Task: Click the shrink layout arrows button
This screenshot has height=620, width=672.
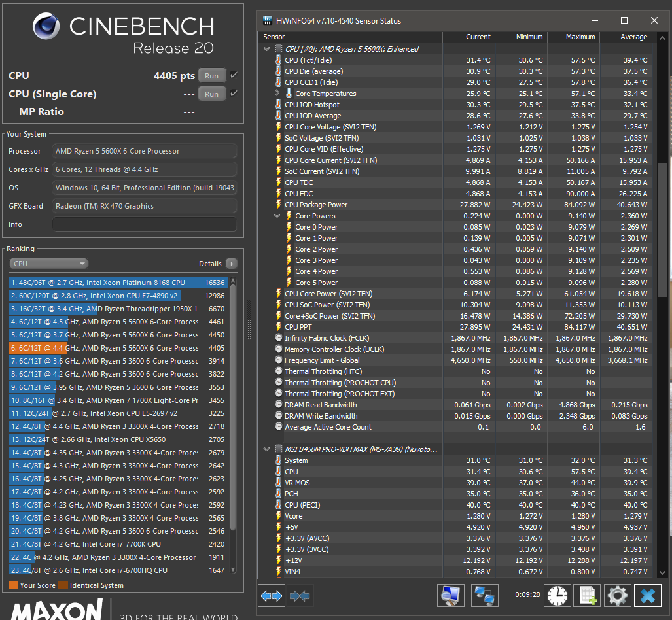Action: coord(300,596)
